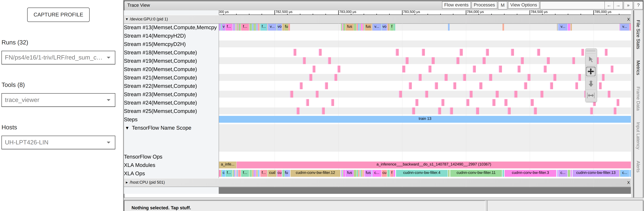Select cudnn-conv-bw-filter.11 XLA op
Image resolution: width=644 pixels, height=211 pixels.
pyautogui.click(x=476, y=173)
